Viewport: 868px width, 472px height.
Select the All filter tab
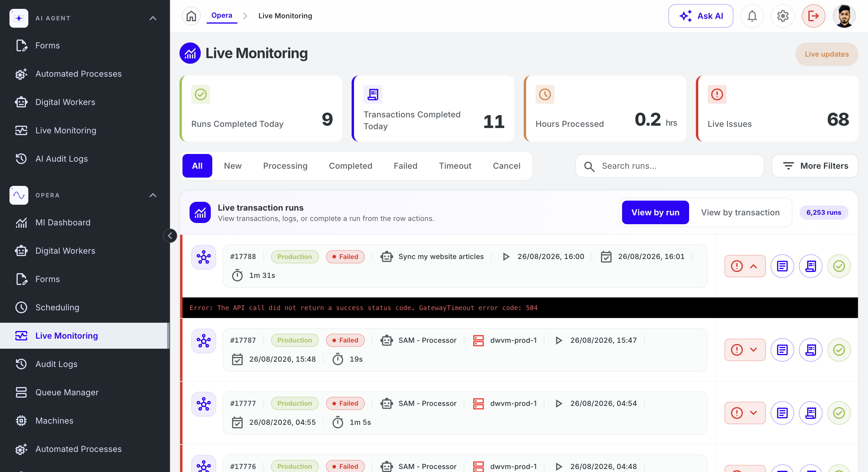[x=197, y=165]
